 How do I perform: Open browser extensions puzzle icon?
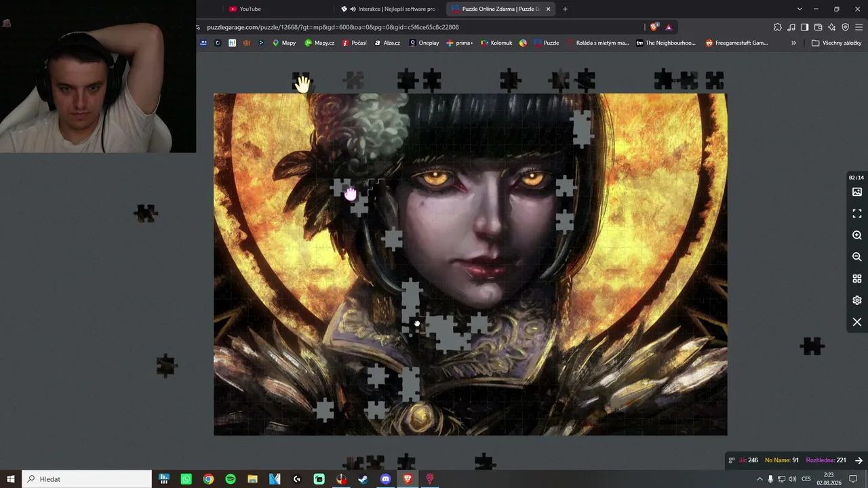(x=778, y=27)
